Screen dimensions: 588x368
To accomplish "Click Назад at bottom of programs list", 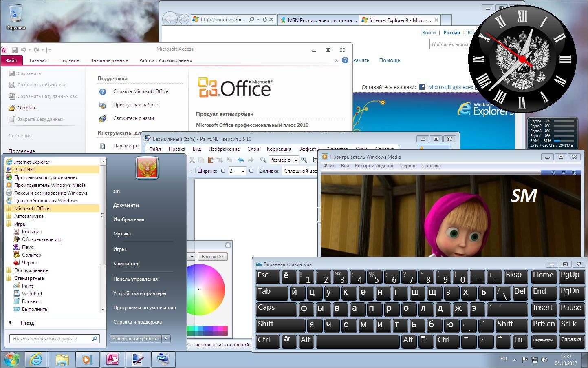I will point(27,323).
